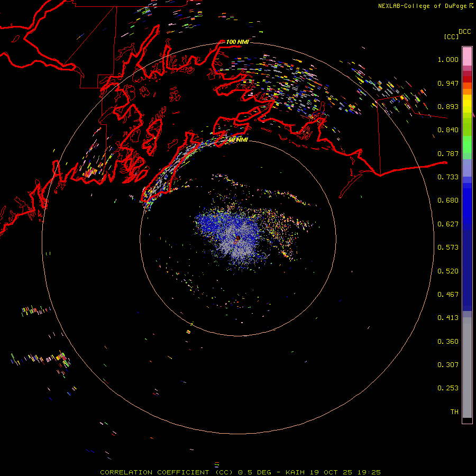Screen dimensions: 476x476
Task: Click the TH threshold label
Action: click(454, 411)
